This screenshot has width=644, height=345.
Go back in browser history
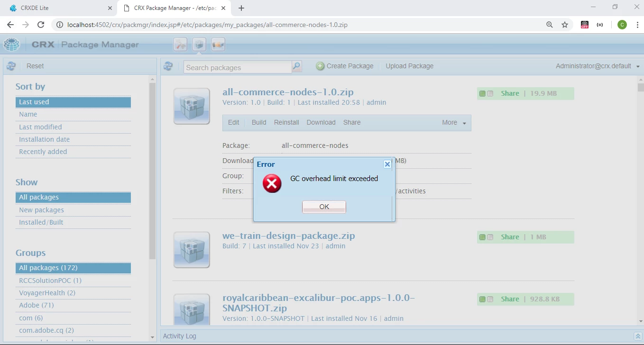click(x=10, y=25)
